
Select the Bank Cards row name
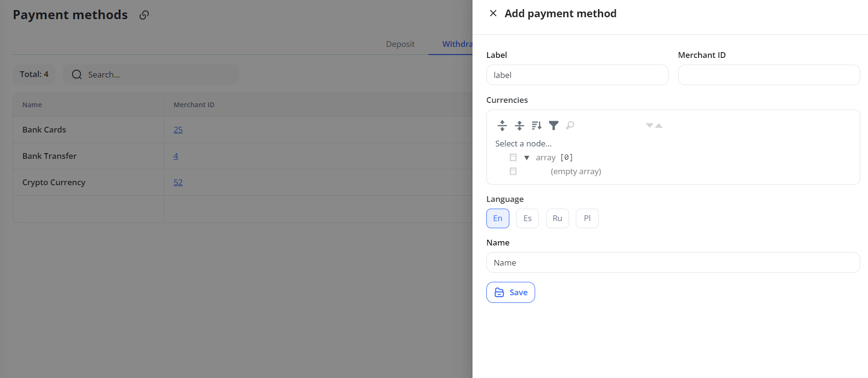coord(44,130)
